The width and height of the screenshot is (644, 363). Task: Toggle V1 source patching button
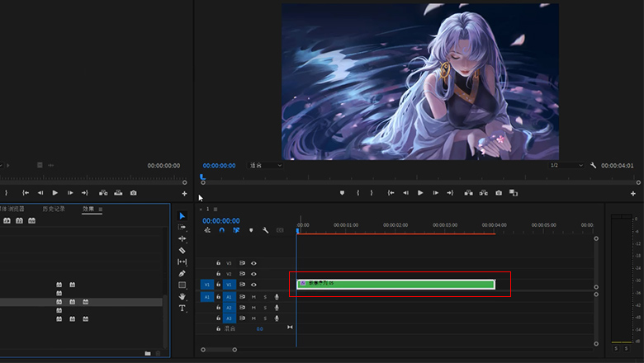pyautogui.click(x=207, y=285)
